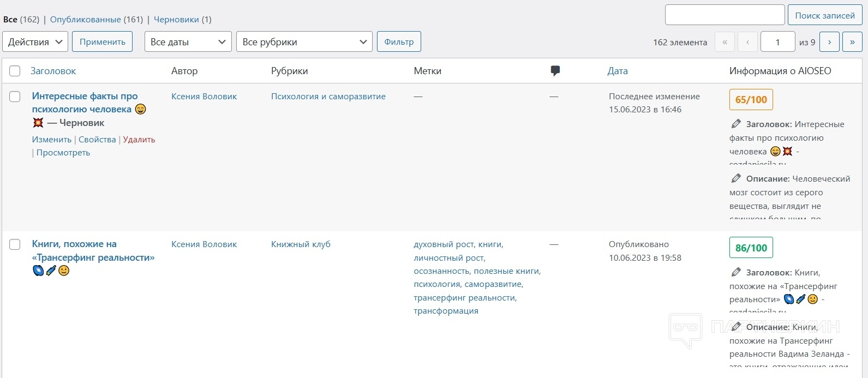Check the Интересные факты draft post checkbox

click(x=15, y=97)
